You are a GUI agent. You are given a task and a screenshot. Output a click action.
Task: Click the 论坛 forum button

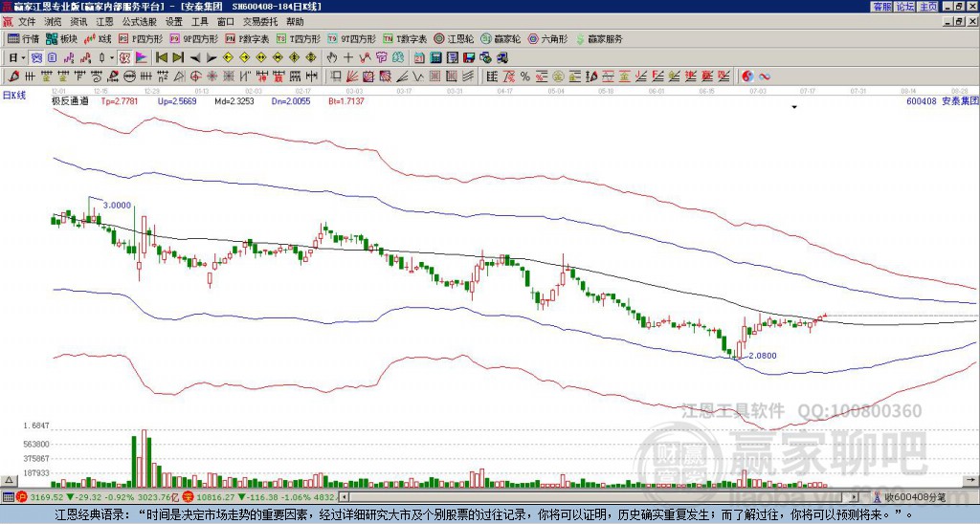pos(905,7)
